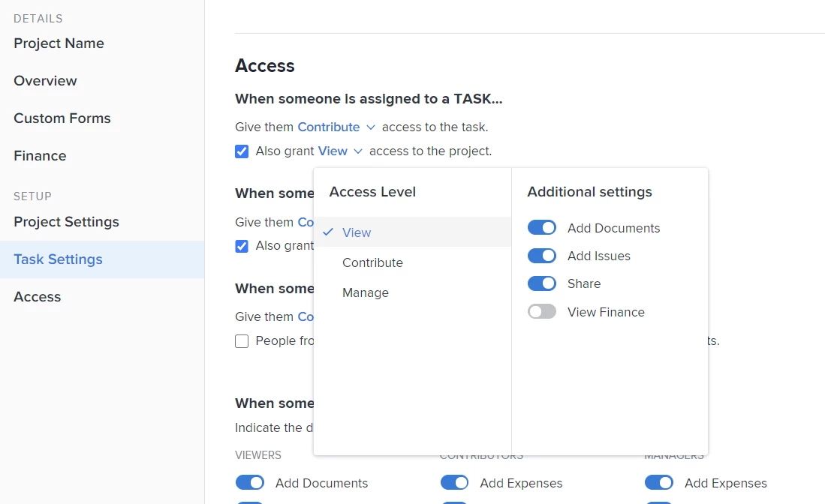Toggle the second 'Also grant' checkbox
The height and width of the screenshot is (504, 825).
242,246
